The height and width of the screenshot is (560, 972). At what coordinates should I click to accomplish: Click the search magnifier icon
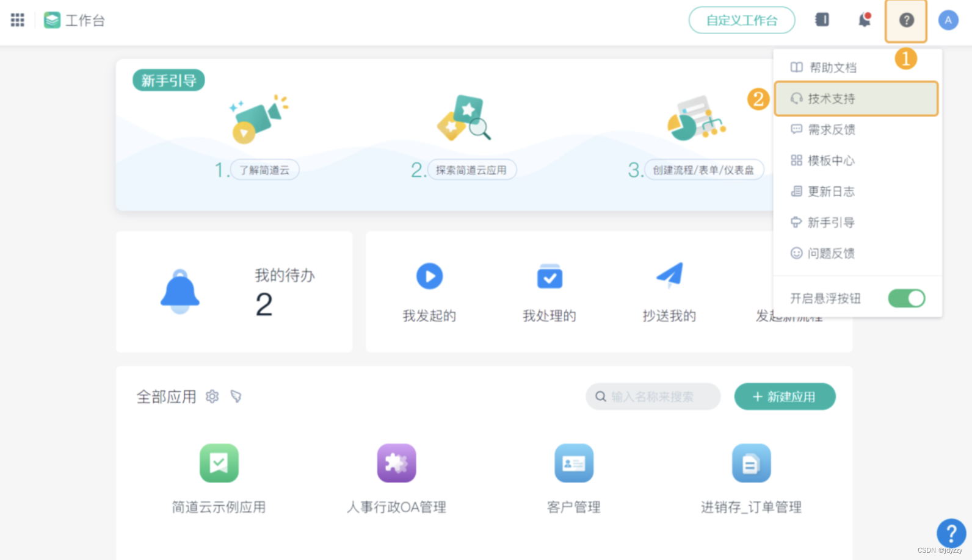(601, 397)
